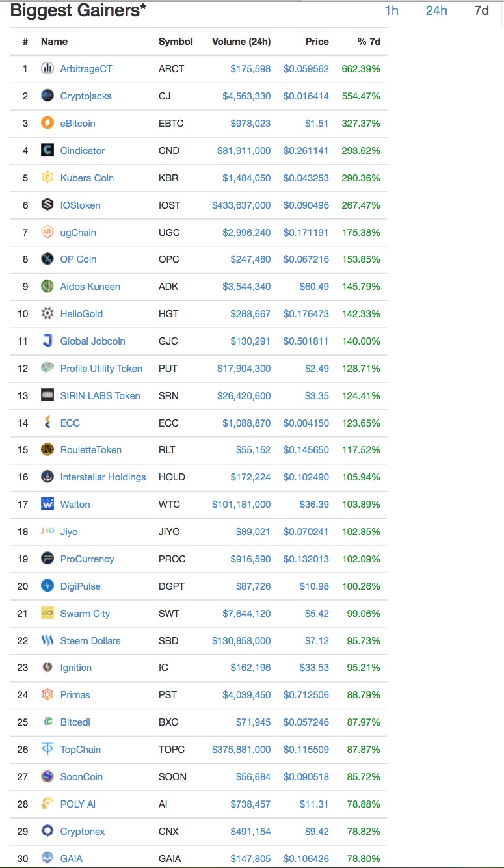Open Walton price $36.39 link
Viewport: 504px width, 868px height.
pos(313,504)
